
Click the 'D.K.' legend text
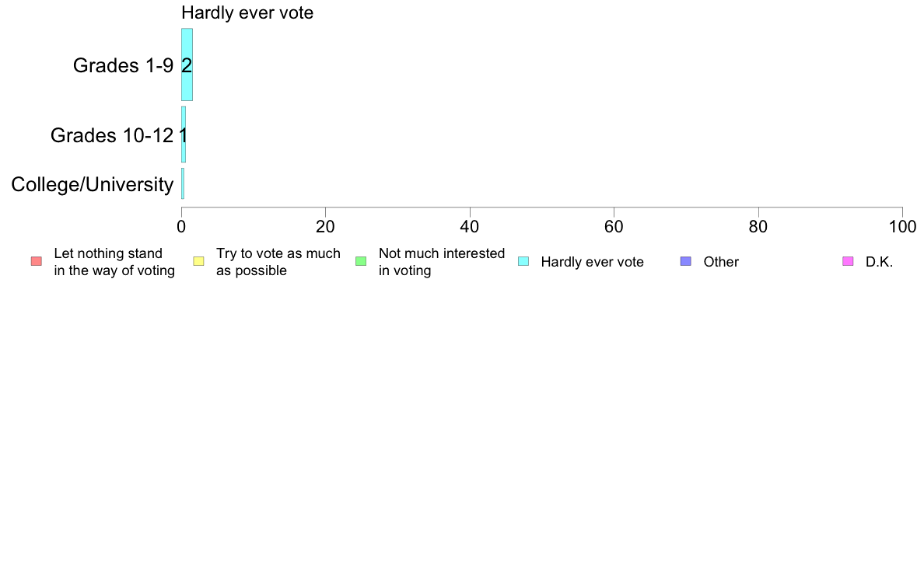pos(879,262)
